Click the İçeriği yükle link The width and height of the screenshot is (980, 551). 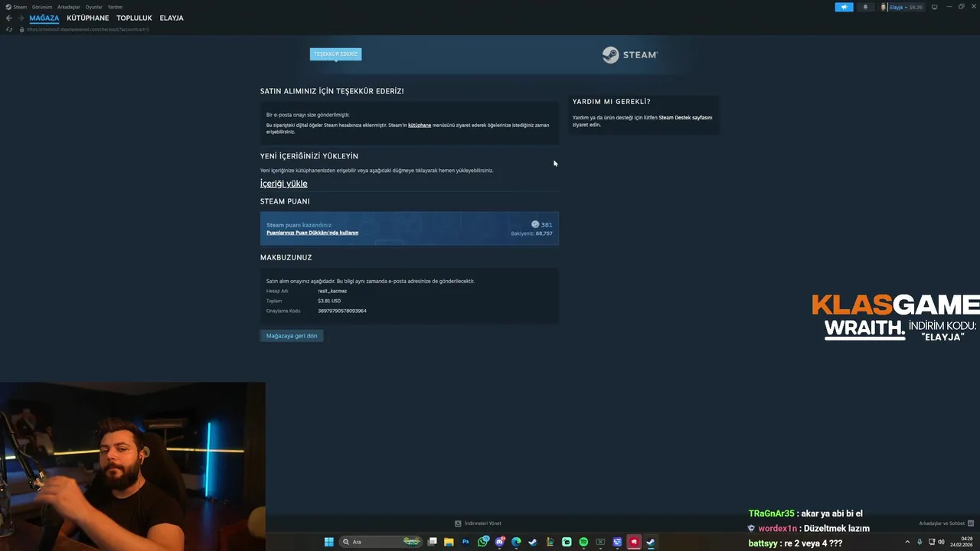[x=283, y=184]
